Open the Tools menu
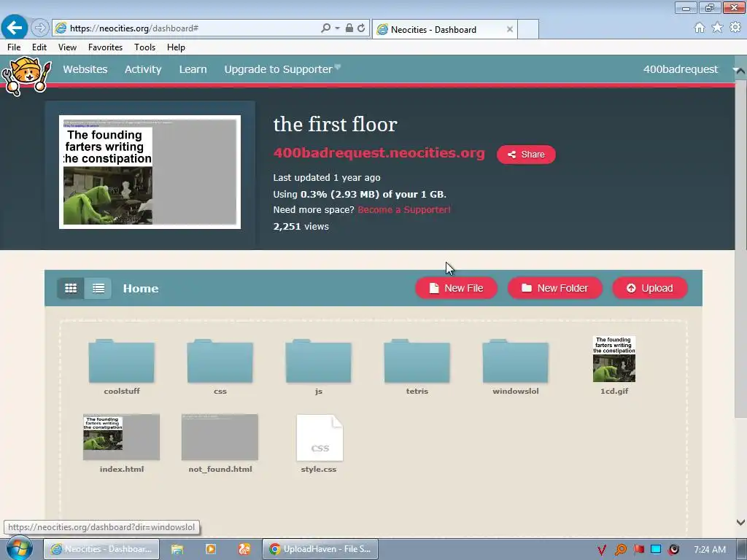 145,47
